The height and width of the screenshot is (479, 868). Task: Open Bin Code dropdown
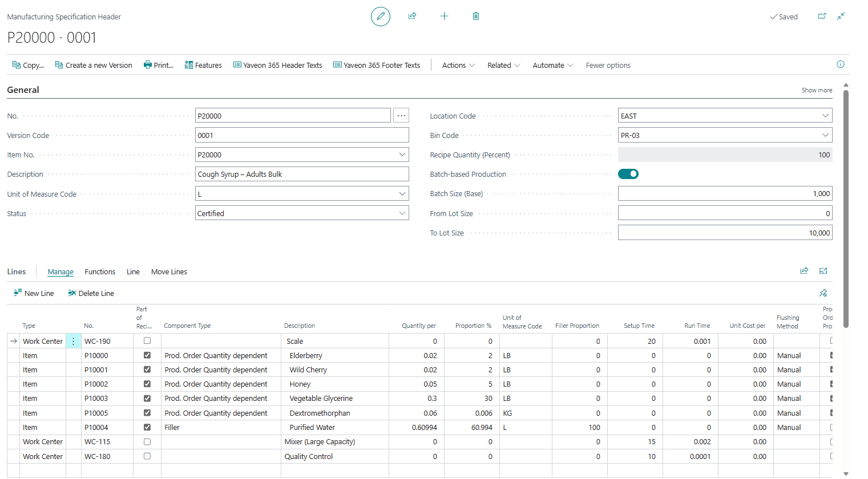[x=825, y=135]
